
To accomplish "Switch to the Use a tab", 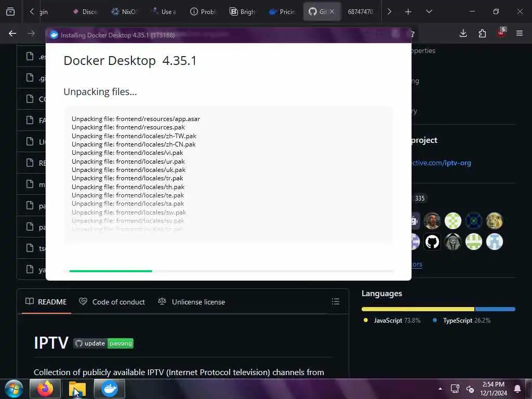I will (x=164, y=12).
